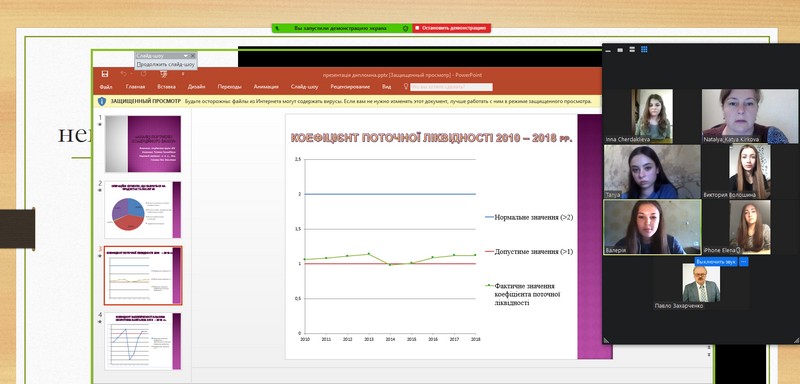This screenshot has height=384, width=800.
Task: Click the Undo arrow icon
Action: (x=124, y=74)
